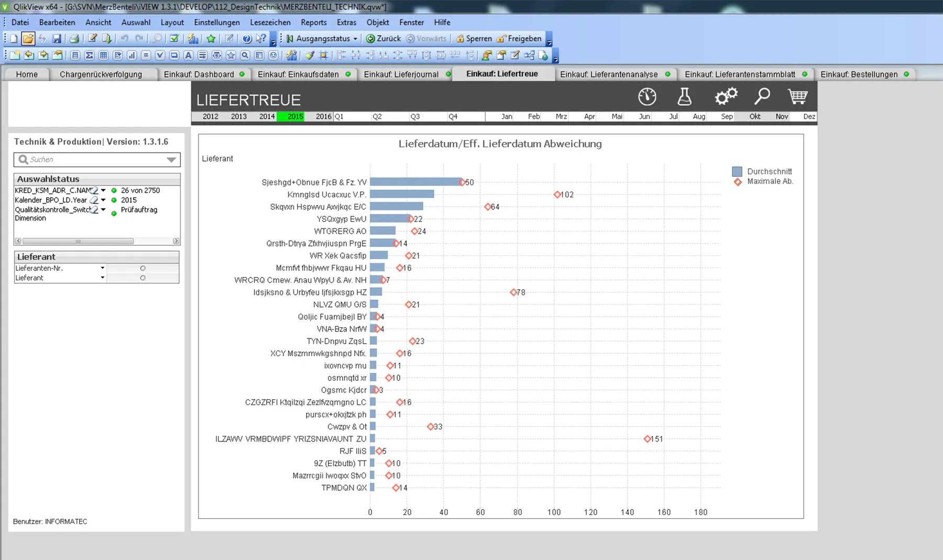The image size is (943, 560).
Task: Select month Jan in the timeline
Action: [507, 116]
